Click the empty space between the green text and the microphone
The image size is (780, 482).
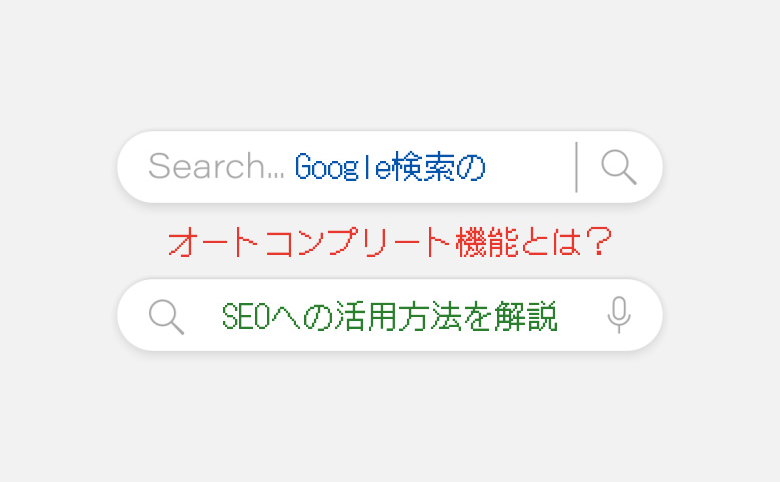(x=582, y=316)
